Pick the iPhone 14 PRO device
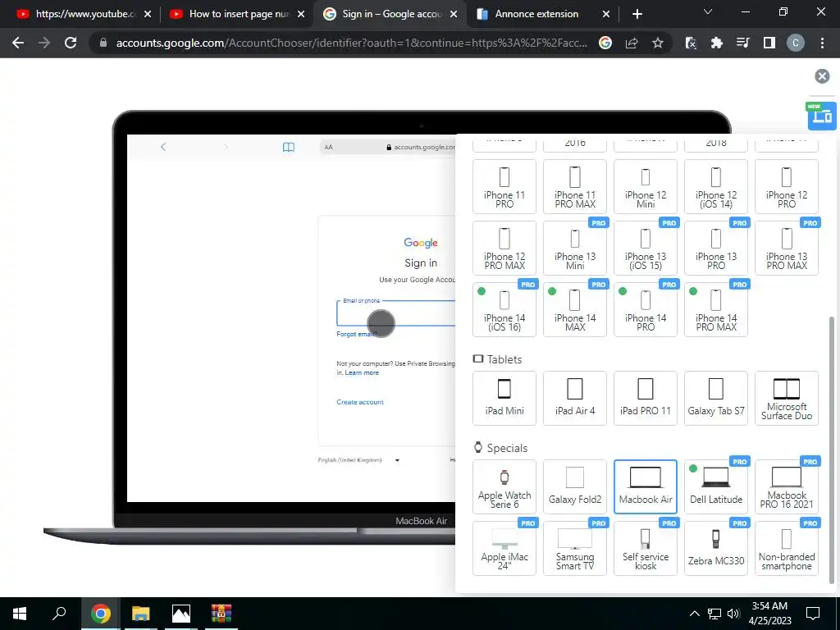This screenshot has height=630, width=840. [x=646, y=310]
